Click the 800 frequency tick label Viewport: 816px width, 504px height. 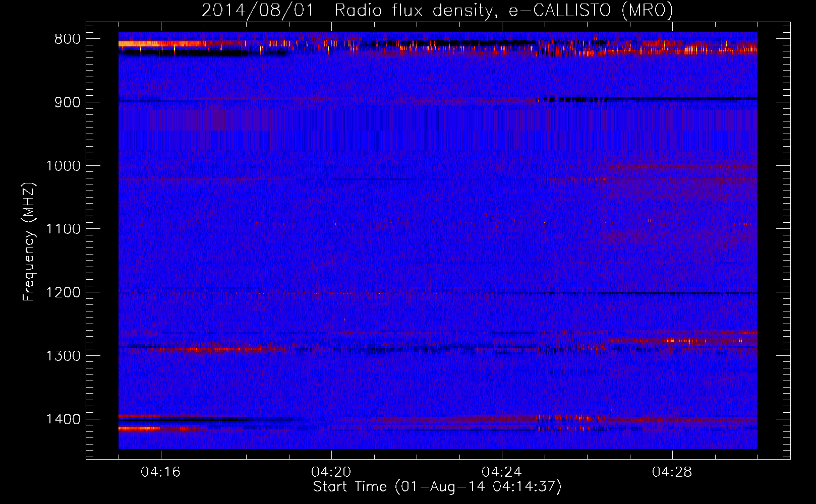point(68,39)
